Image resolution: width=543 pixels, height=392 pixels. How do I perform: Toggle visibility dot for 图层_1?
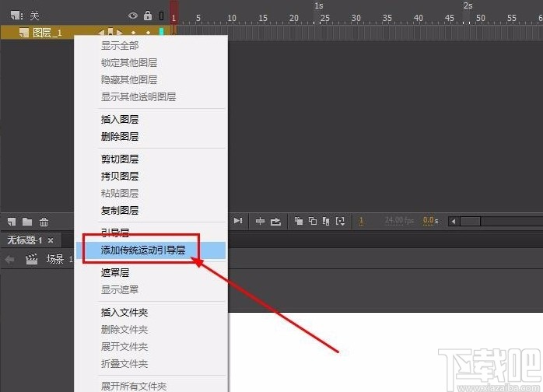coord(134,33)
